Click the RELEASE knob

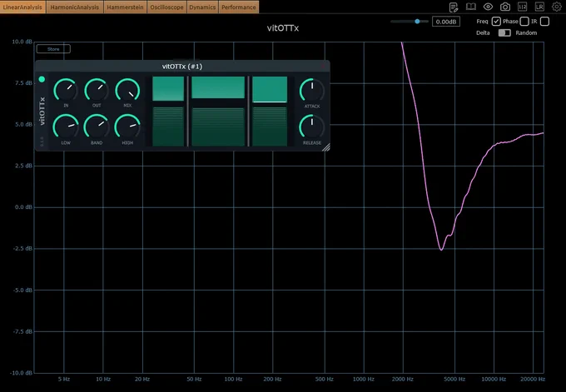[x=312, y=127]
